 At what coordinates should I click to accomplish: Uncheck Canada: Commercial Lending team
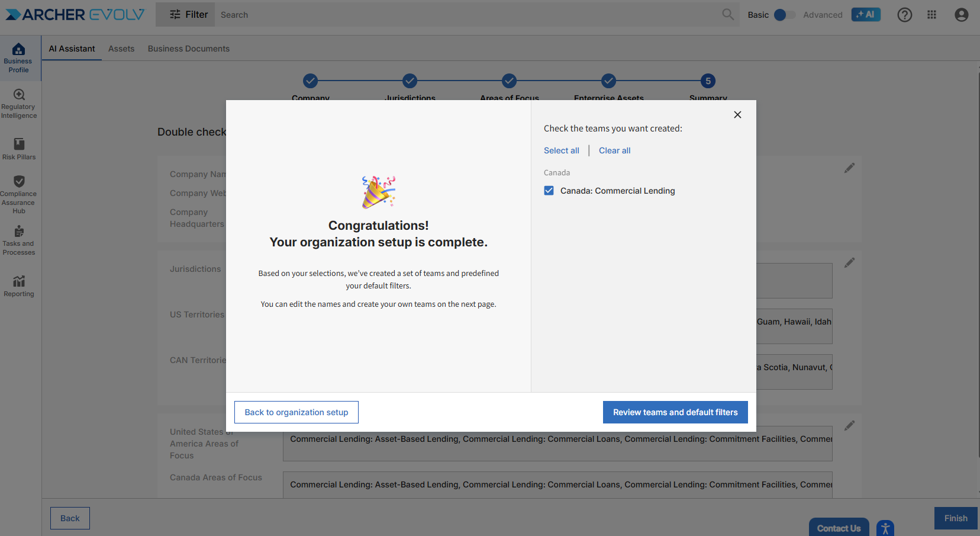pyautogui.click(x=549, y=191)
